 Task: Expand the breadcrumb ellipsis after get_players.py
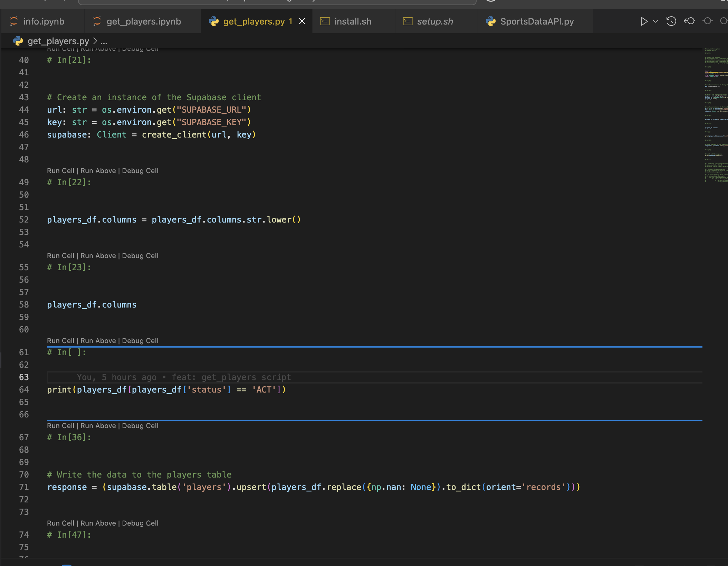point(104,41)
